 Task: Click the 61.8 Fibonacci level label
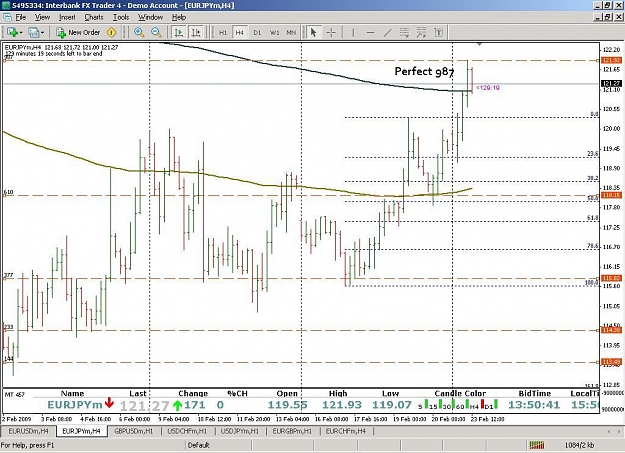coord(593,218)
